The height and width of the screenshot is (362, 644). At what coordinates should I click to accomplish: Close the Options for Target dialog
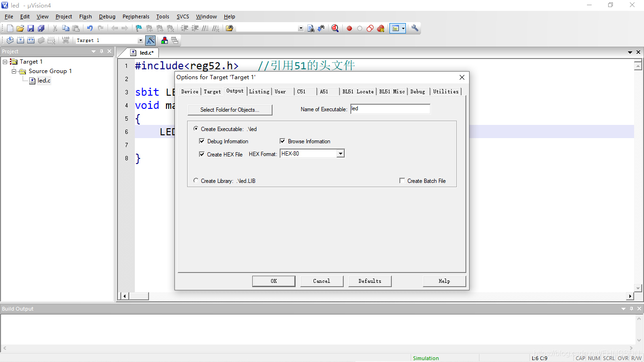click(x=462, y=77)
